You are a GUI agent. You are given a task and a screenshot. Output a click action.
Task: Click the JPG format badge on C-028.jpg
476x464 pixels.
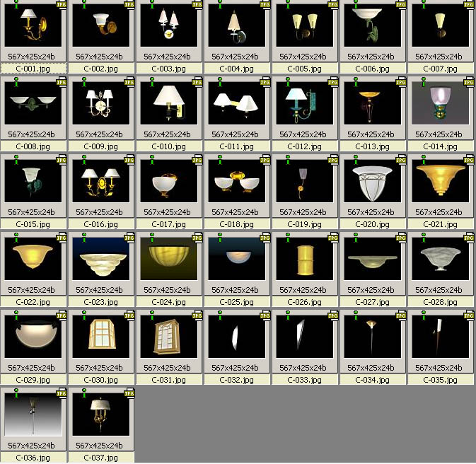(469, 238)
